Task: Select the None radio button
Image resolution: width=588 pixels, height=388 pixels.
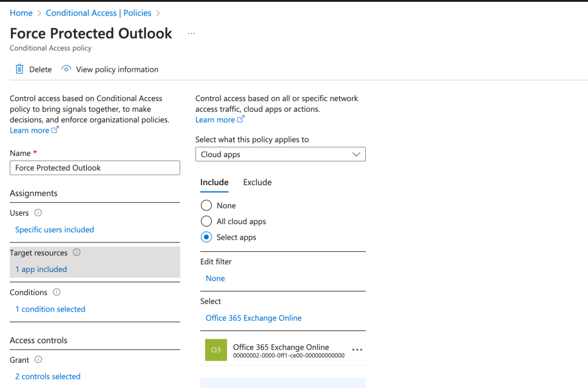Action: coord(206,206)
